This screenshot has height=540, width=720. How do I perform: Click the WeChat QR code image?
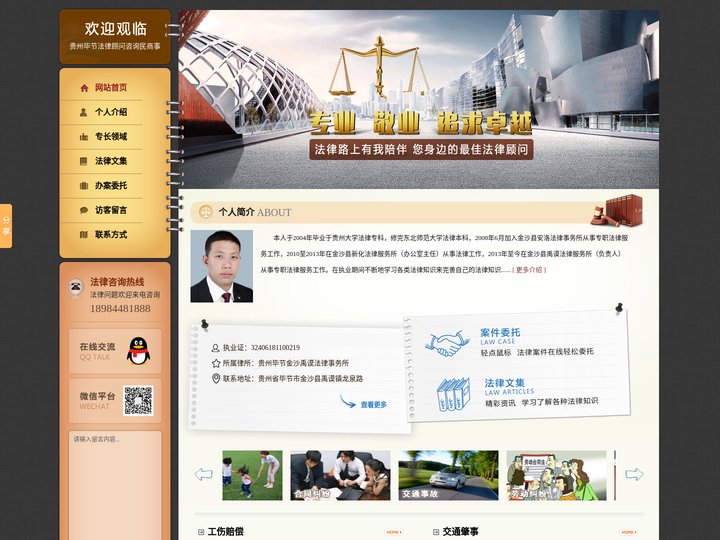click(x=138, y=400)
